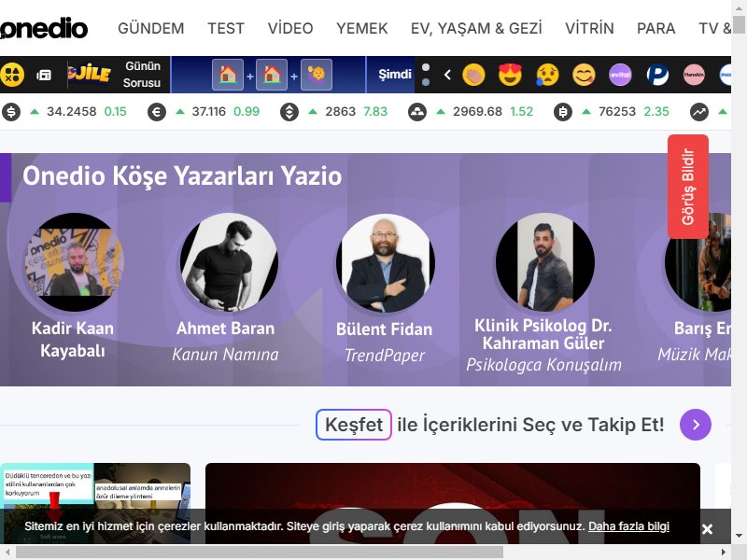This screenshot has width=747, height=560.
Task: Open the TEST menu
Action: [226, 29]
